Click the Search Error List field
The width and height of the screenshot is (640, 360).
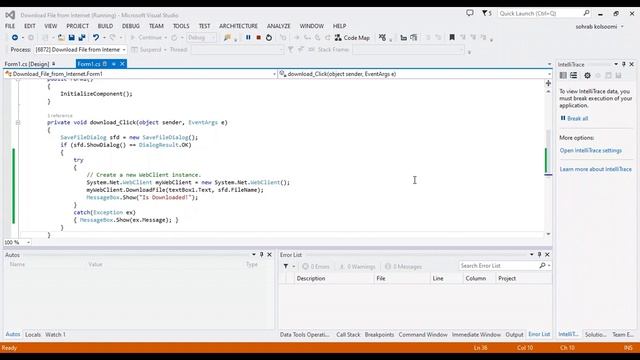click(499, 266)
